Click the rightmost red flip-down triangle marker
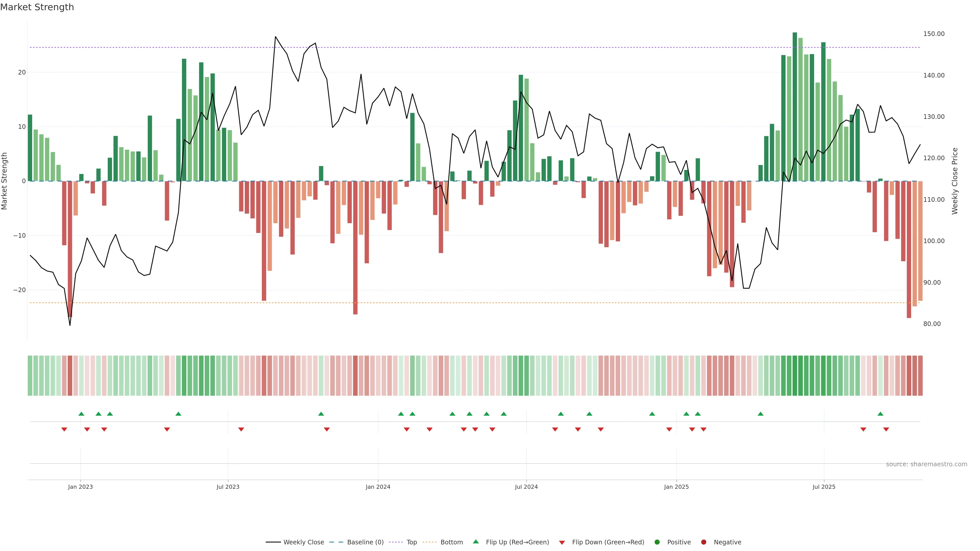This screenshot has height=551, width=980. pyautogui.click(x=886, y=429)
